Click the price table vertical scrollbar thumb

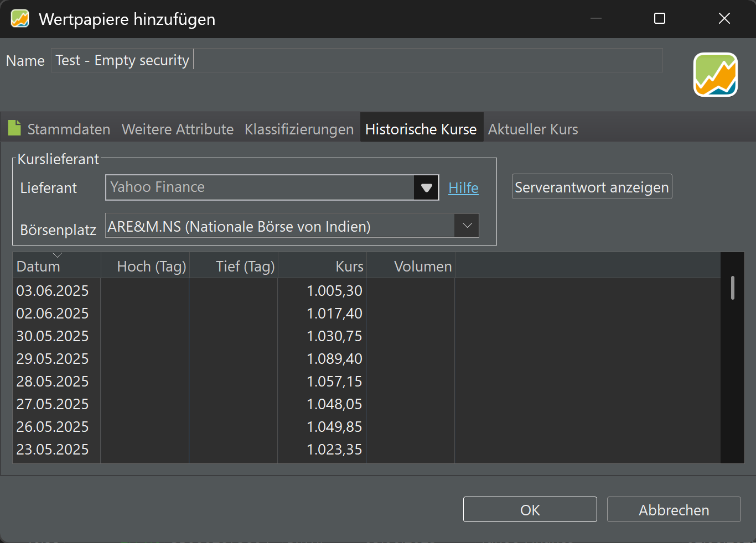[x=732, y=288]
